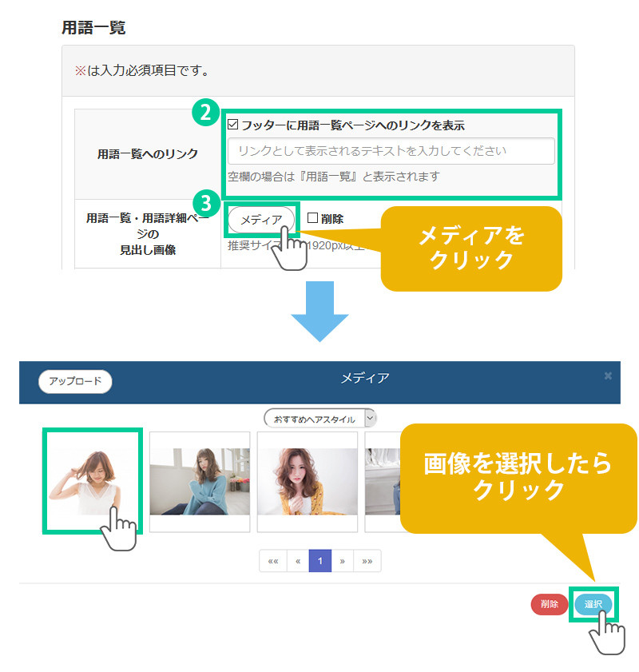This screenshot has width=639, height=672.
Task: Focus the link display text input field
Action: (391, 151)
